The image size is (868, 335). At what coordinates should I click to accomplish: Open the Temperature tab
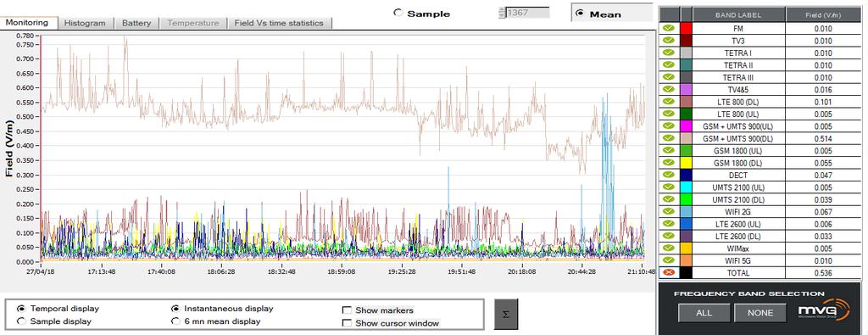(193, 23)
